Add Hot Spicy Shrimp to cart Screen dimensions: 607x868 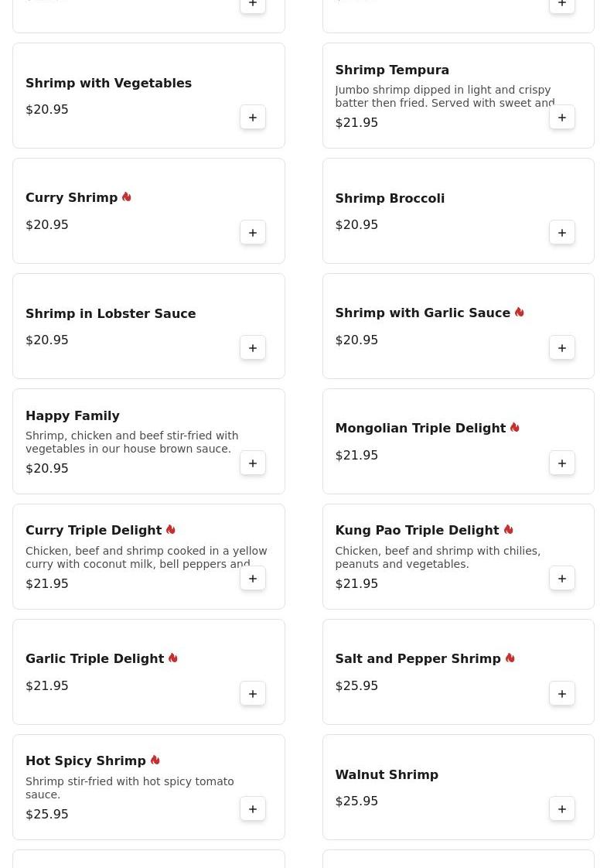point(253,809)
